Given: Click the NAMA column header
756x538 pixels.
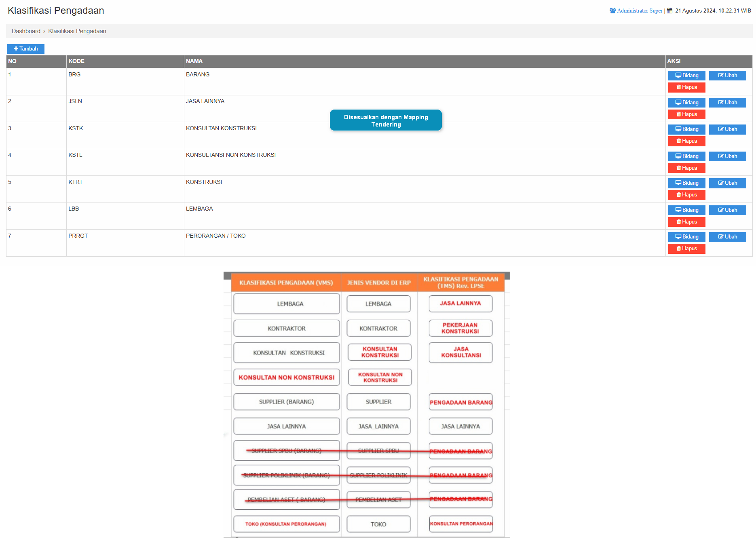Looking at the screenshot, I should pos(194,61).
